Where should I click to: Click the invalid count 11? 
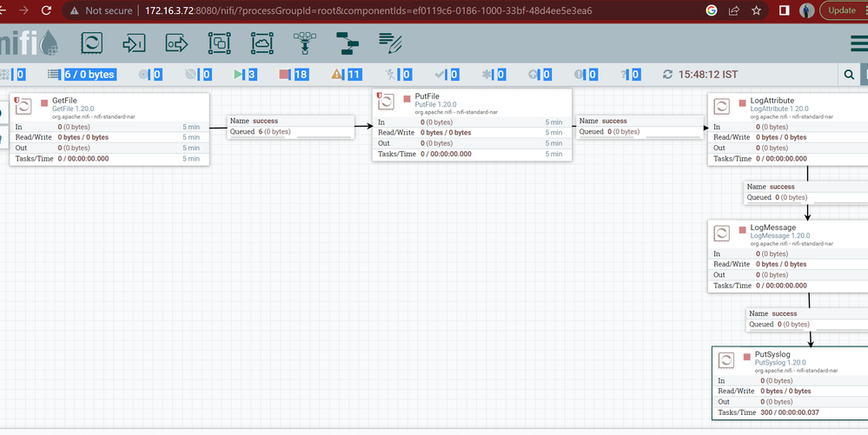coord(354,74)
